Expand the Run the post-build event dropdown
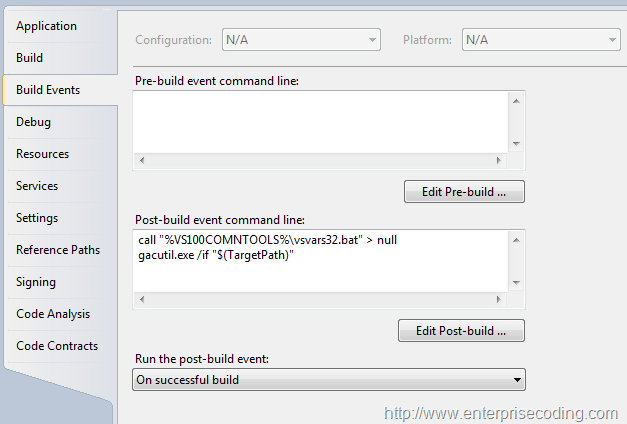 pyautogui.click(x=329, y=380)
